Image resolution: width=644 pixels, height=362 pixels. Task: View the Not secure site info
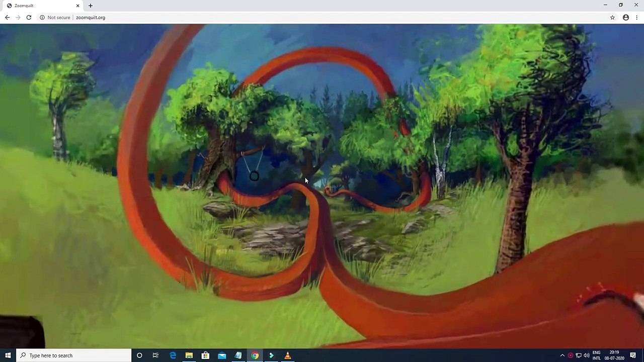coord(55,18)
